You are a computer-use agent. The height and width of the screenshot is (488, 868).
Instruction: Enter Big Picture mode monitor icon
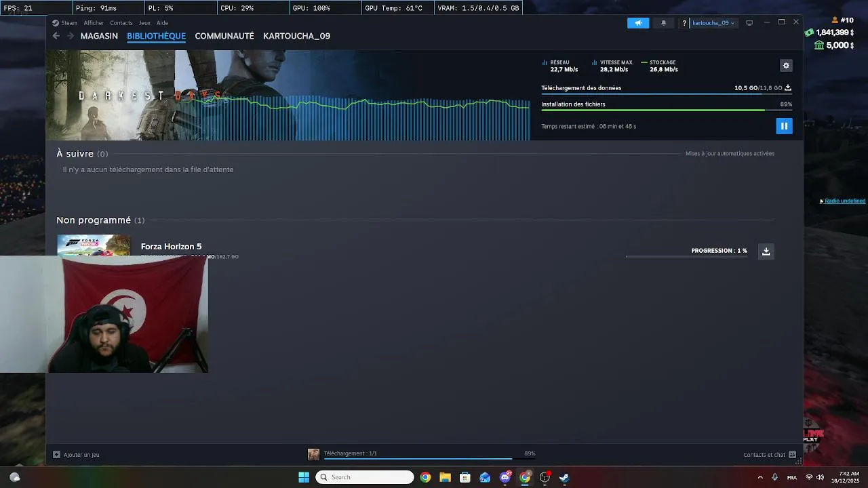tap(749, 23)
